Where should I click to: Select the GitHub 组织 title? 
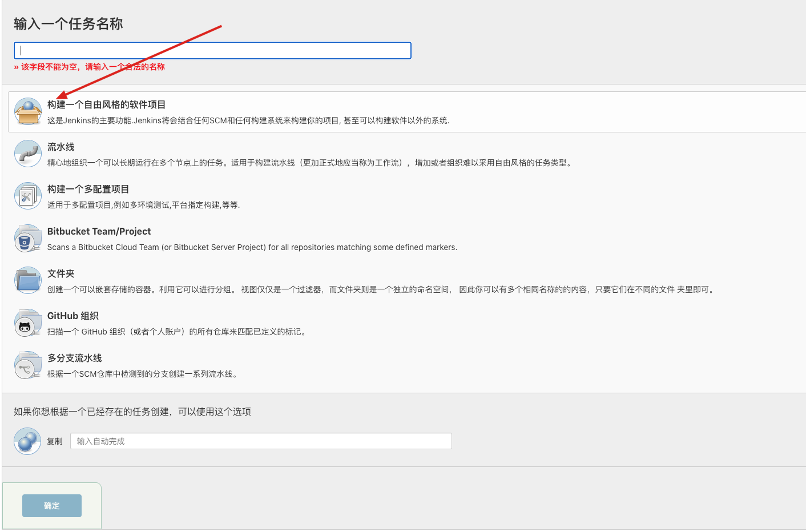tap(73, 316)
